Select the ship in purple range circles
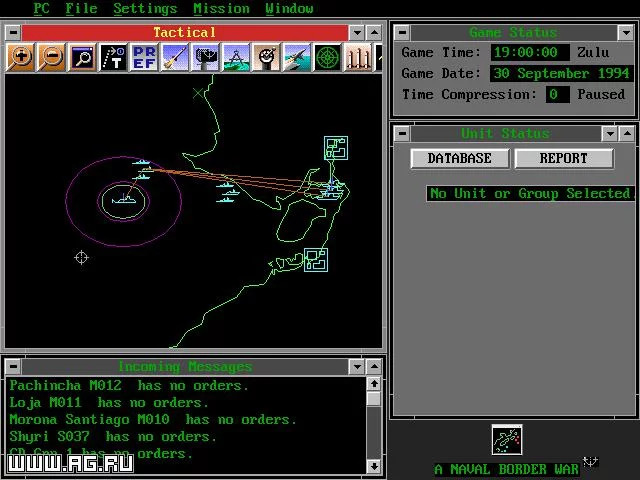 (124, 200)
